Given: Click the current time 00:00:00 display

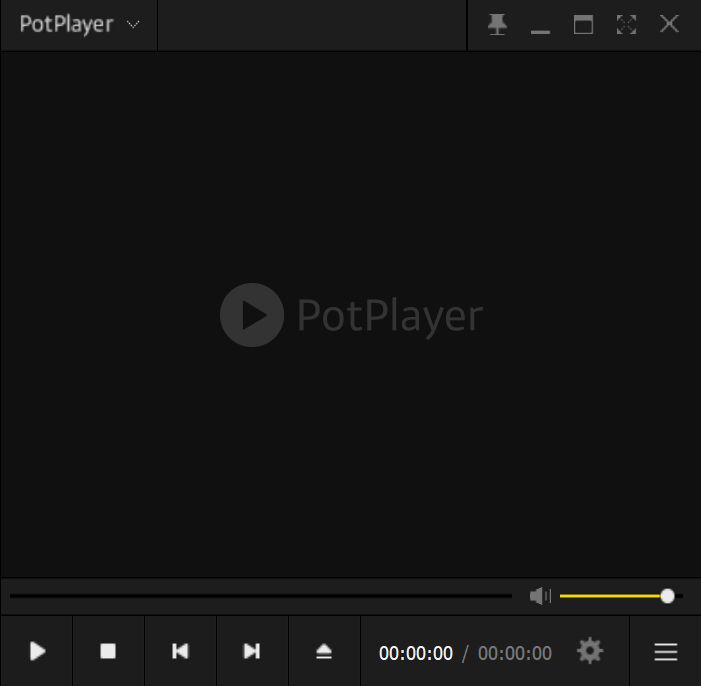Looking at the screenshot, I should pyautogui.click(x=416, y=653).
